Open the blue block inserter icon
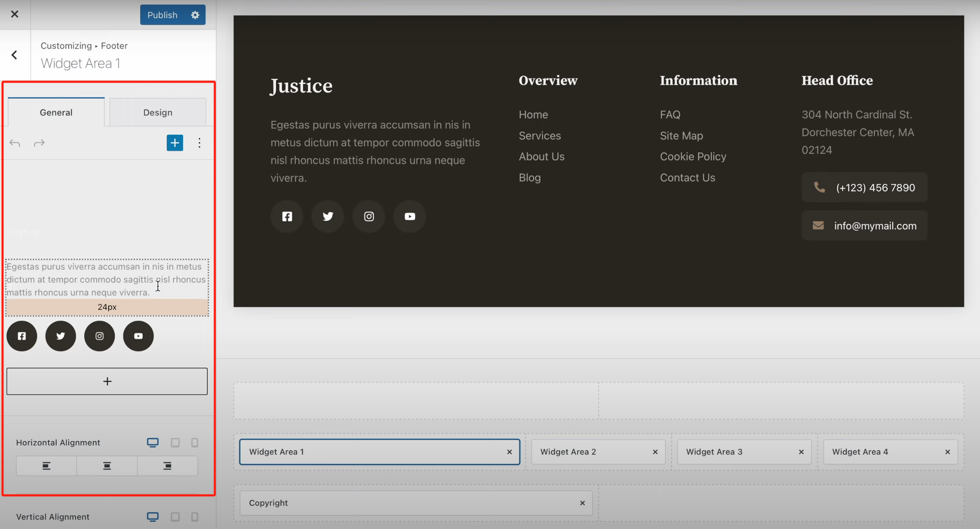 pyautogui.click(x=175, y=143)
